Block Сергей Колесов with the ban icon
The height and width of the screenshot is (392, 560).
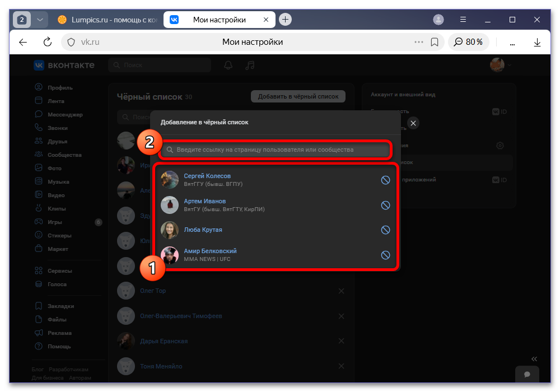[x=385, y=180]
